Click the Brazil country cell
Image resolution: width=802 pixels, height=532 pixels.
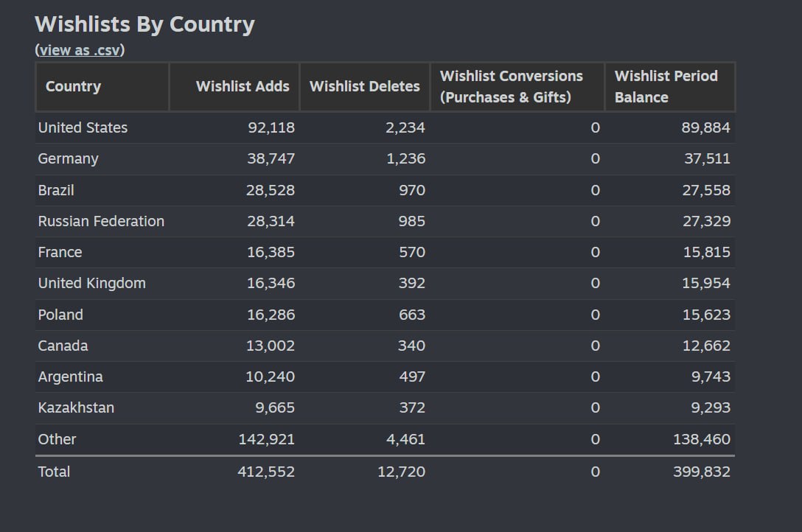[x=56, y=190]
